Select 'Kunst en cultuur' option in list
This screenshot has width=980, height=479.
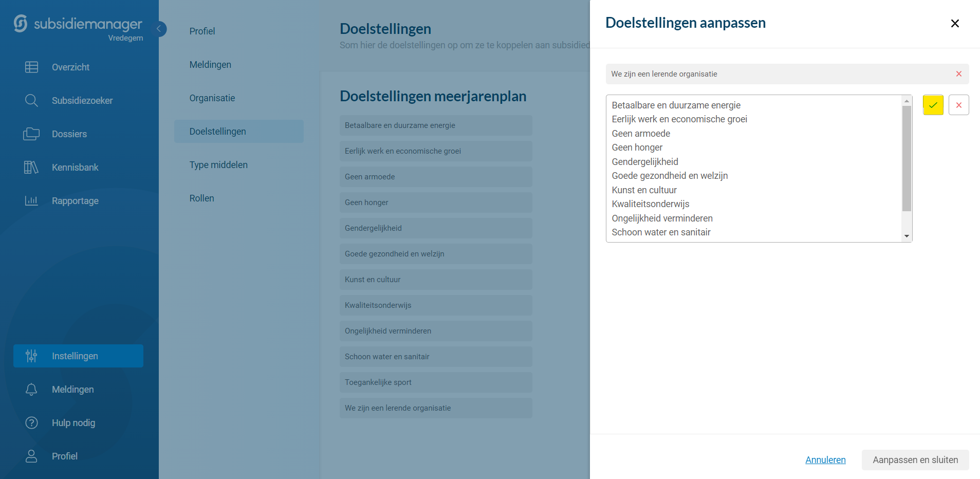(644, 190)
